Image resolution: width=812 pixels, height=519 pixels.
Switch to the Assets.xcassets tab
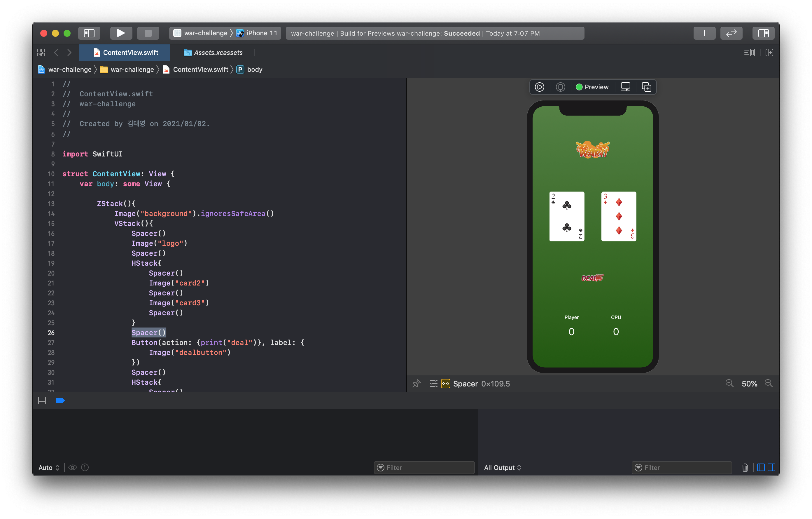(x=213, y=53)
